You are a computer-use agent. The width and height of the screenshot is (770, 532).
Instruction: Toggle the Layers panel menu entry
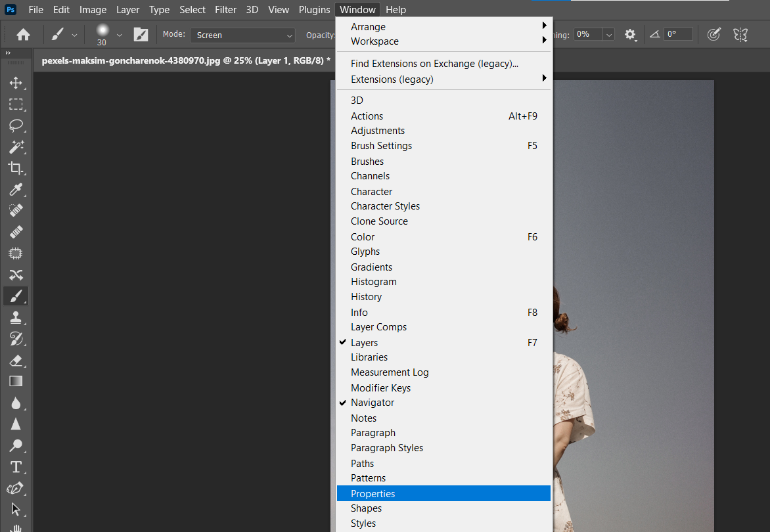click(443, 343)
